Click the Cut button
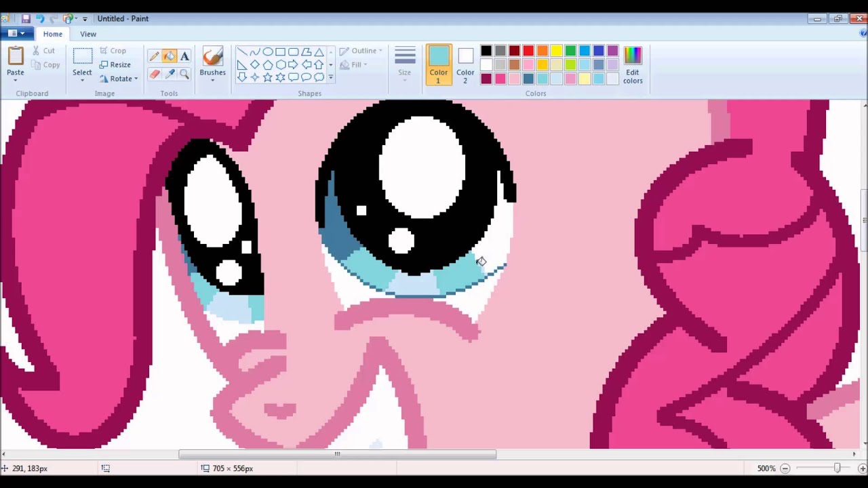 (x=43, y=51)
